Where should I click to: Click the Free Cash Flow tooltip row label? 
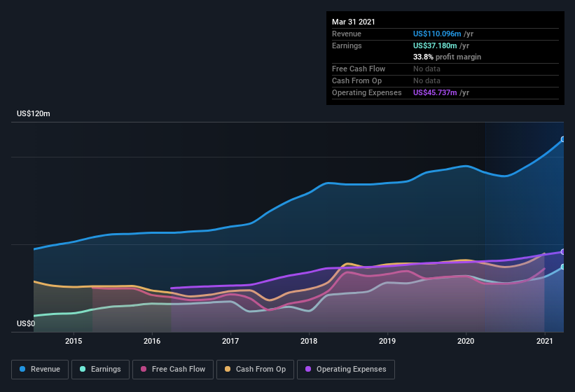pos(359,69)
